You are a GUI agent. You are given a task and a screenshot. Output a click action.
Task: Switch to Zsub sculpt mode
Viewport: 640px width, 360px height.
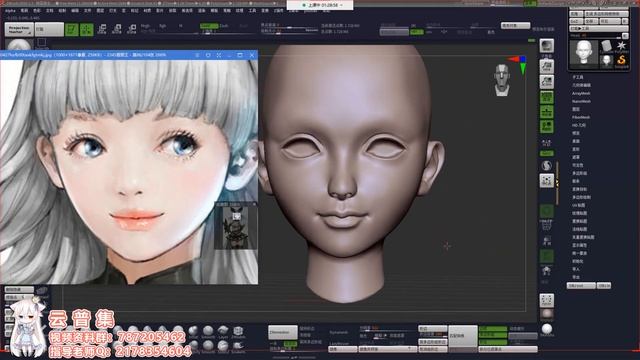[224, 26]
